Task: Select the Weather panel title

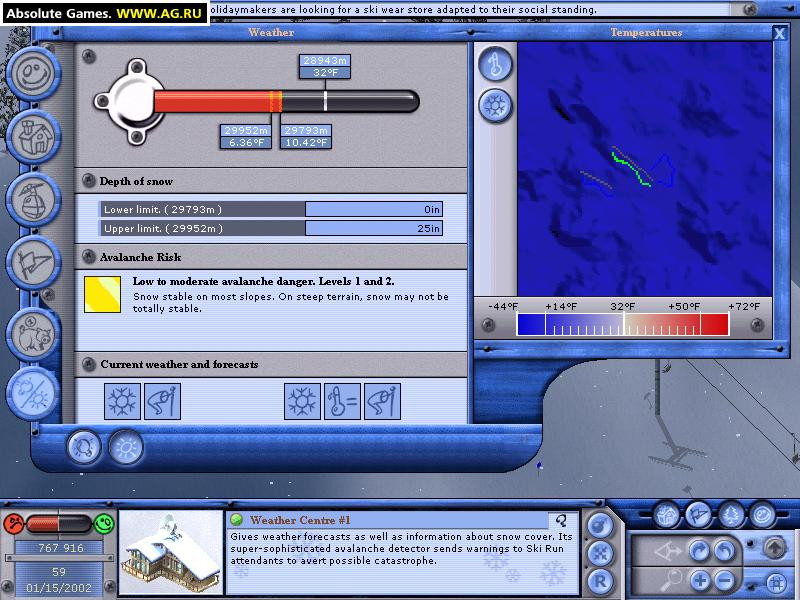Action: click(271, 32)
